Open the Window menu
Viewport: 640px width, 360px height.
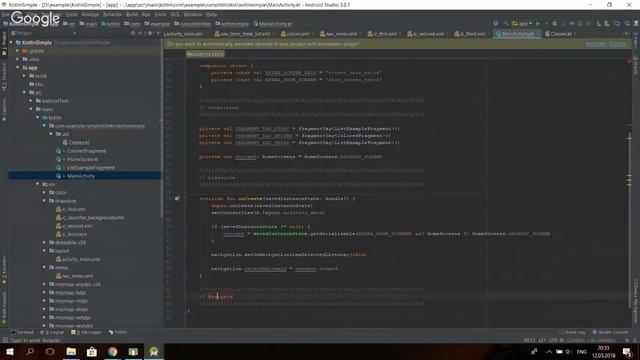point(192,14)
